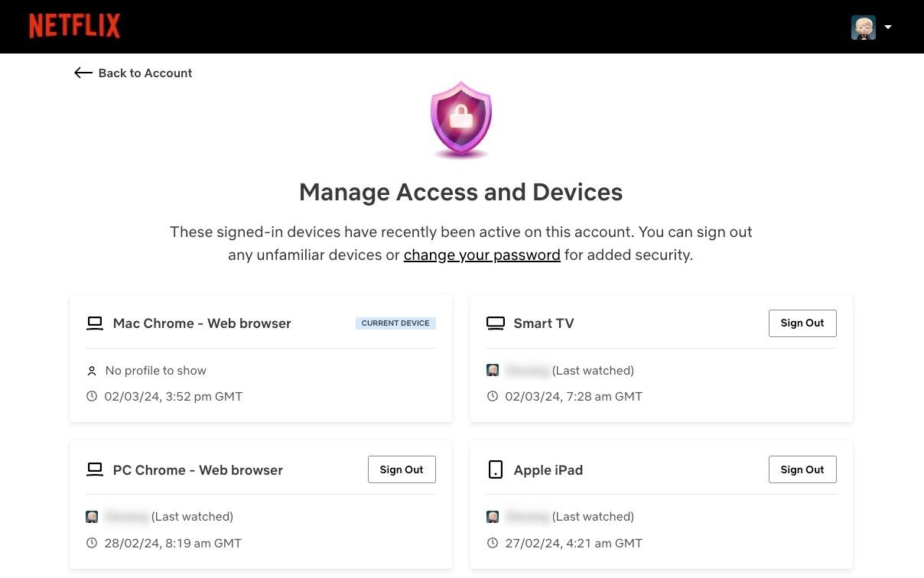Click the Current Device badge
The width and height of the screenshot is (924, 578).
(x=395, y=323)
